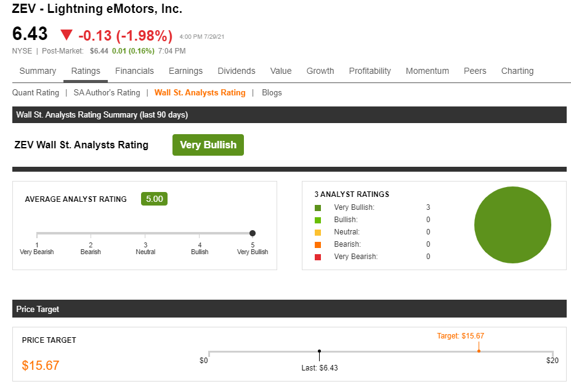This screenshot has width=571, height=392.
Task: Click the analyst rating slider marker at 5
Action: tap(252, 233)
